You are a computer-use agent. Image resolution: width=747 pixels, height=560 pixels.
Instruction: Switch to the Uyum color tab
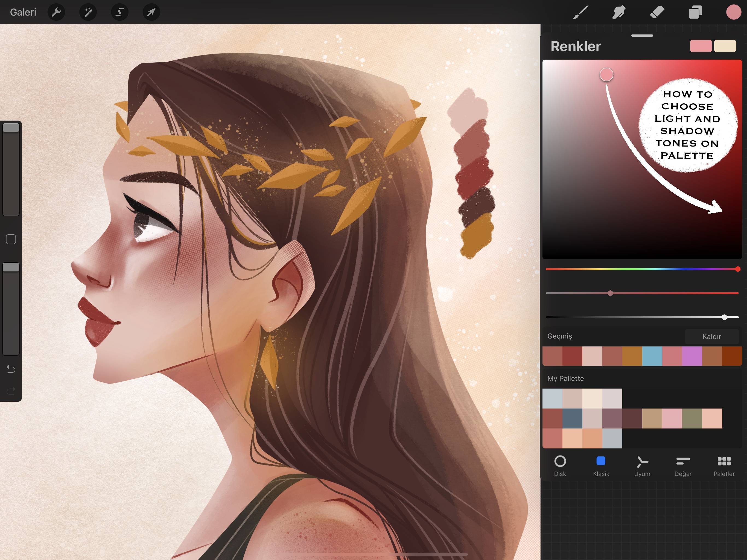coord(642,466)
